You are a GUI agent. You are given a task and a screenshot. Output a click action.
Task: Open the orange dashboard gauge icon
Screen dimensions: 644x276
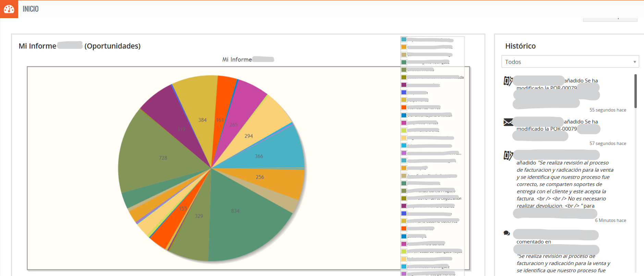(9, 9)
